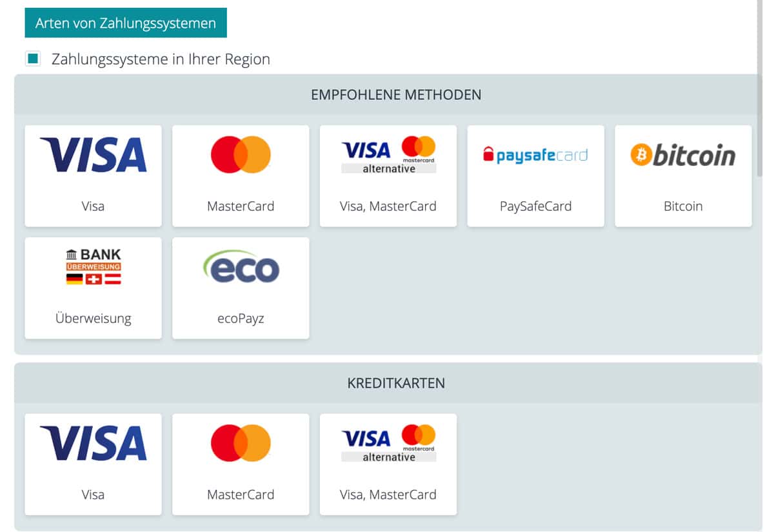Select Visa logo under Kreditkarten
Screen dimensions: 774x532
(x=93, y=442)
